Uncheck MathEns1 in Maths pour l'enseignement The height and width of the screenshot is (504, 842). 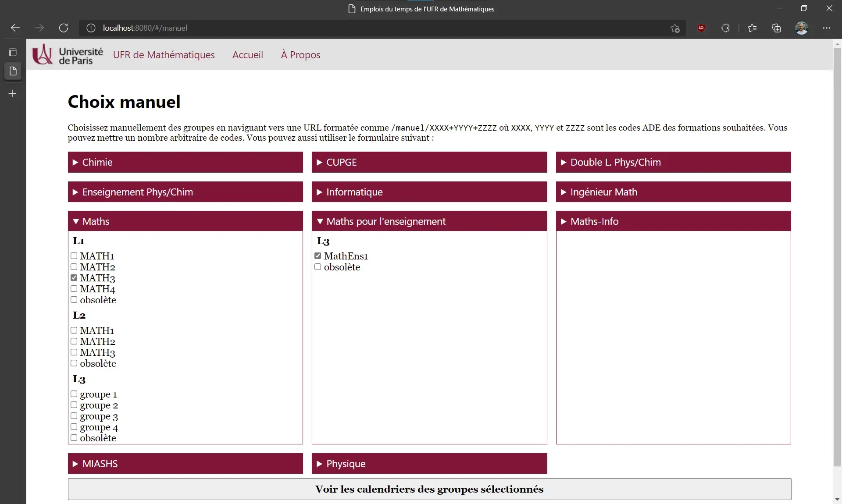[x=318, y=256]
